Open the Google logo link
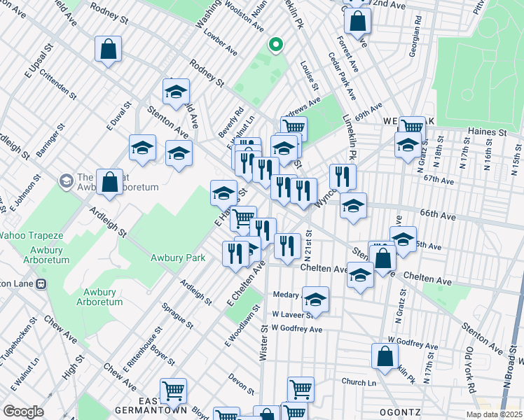 tap(23, 412)
